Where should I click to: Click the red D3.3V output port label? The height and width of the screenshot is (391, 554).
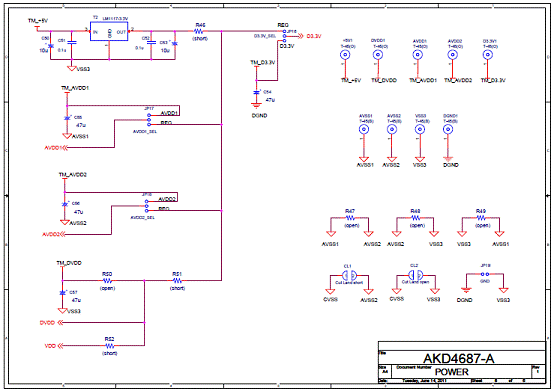tap(314, 36)
